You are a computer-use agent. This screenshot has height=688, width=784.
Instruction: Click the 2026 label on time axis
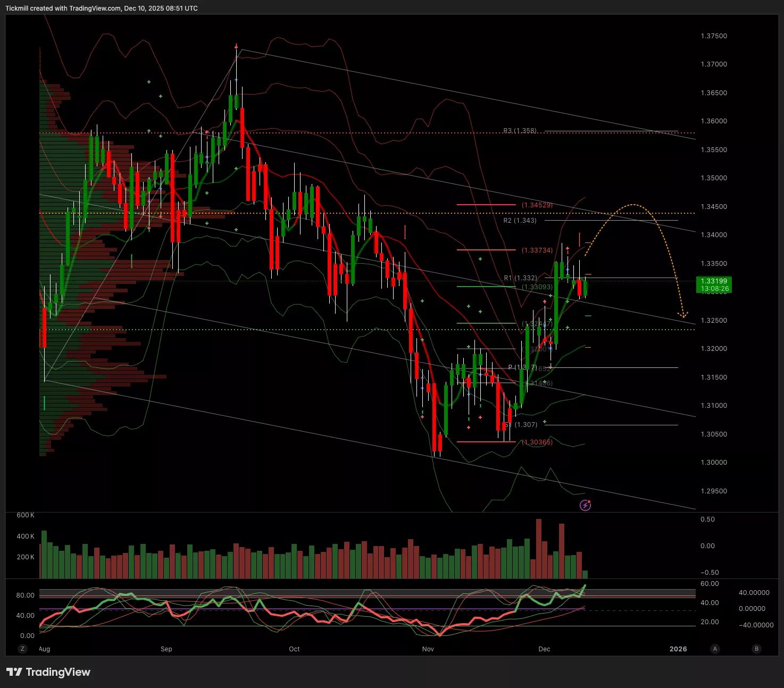678,649
